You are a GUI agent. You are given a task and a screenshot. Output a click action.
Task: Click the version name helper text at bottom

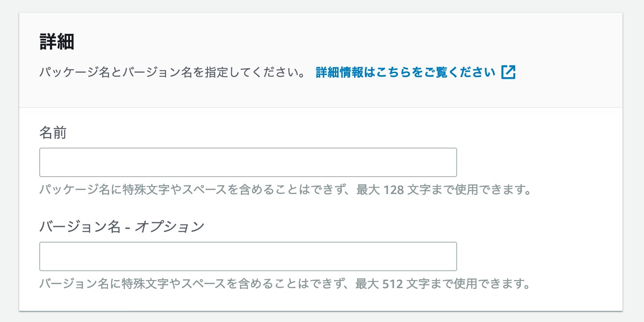pos(285,284)
